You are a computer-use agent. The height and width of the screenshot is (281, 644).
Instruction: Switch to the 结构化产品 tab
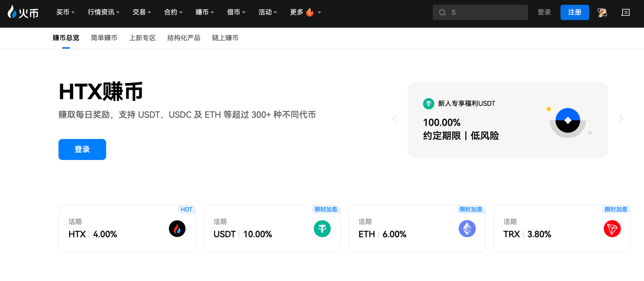coord(184,38)
